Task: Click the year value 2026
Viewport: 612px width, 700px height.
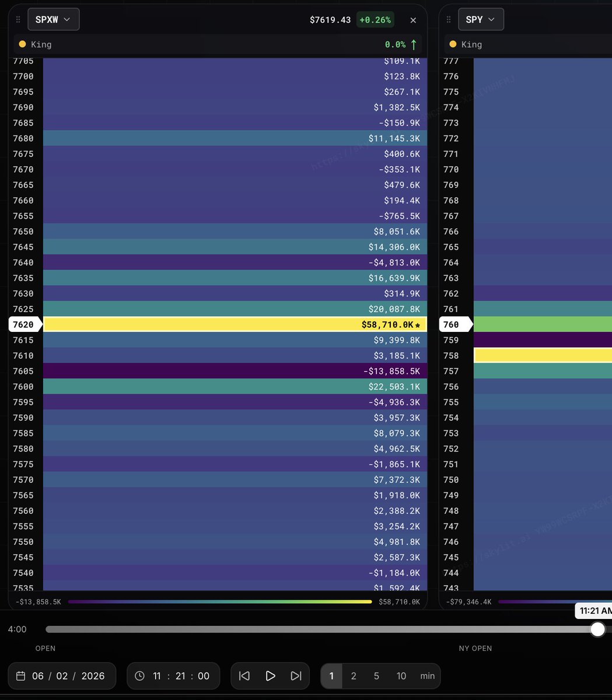Action: click(93, 675)
